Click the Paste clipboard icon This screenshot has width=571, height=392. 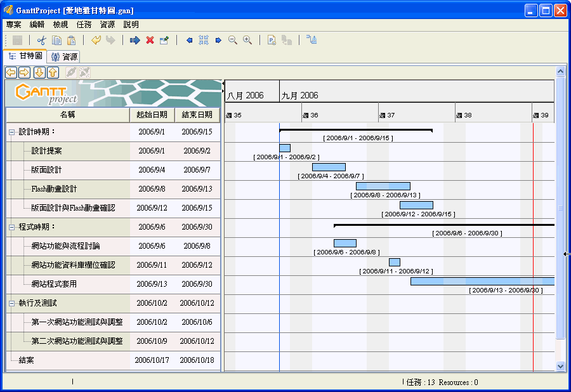tap(71, 40)
